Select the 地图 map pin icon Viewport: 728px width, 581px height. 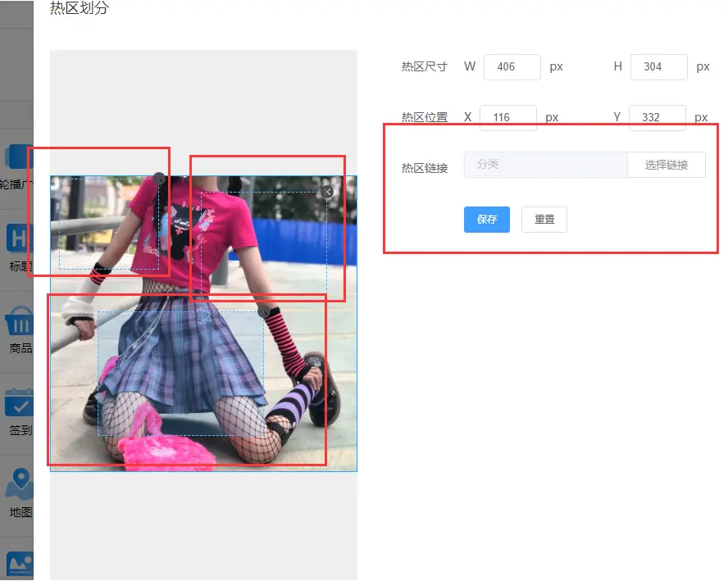(x=20, y=485)
